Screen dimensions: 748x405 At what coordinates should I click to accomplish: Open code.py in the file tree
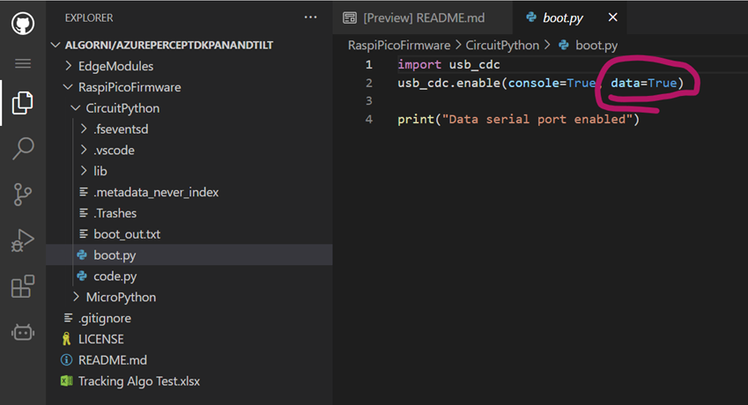tap(115, 276)
